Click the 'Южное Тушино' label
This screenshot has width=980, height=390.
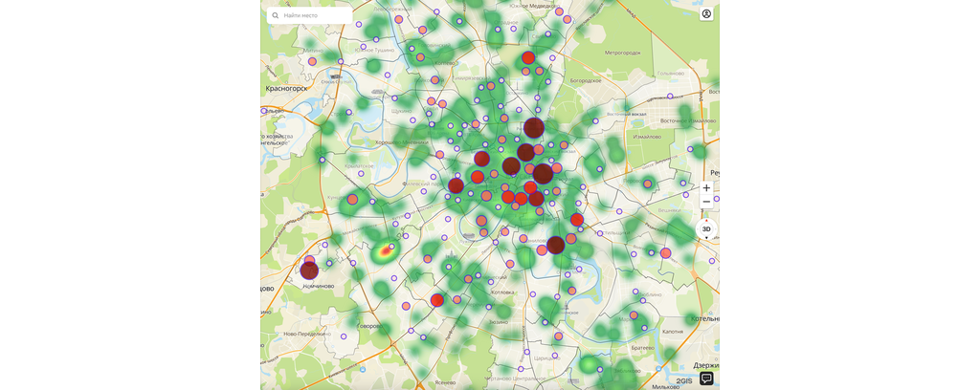374,50
